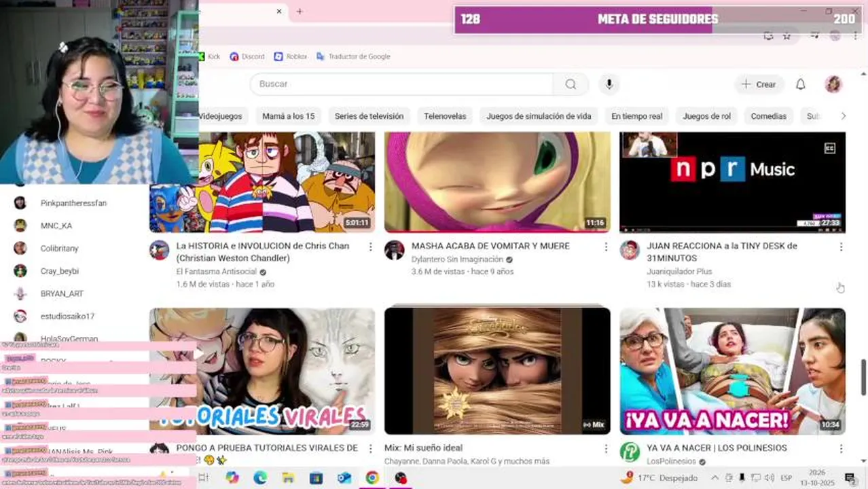Switch to Chrome in taskbar
The image size is (868, 489).
pos(372,478)
